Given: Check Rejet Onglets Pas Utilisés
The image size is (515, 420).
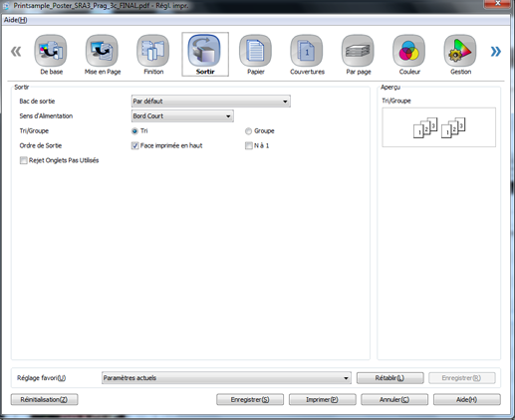Looking at the screenshot, I should click(24, 160).
